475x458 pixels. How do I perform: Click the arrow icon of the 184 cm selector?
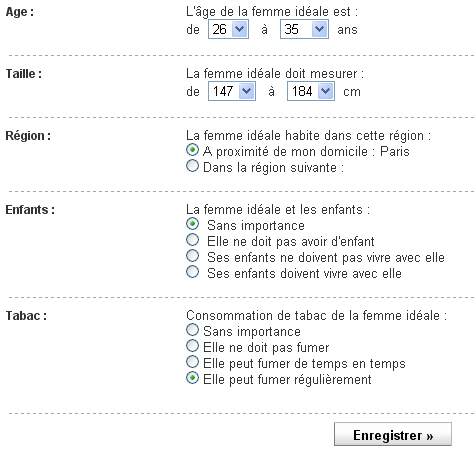pyautogui.click(x=325, y=91)
